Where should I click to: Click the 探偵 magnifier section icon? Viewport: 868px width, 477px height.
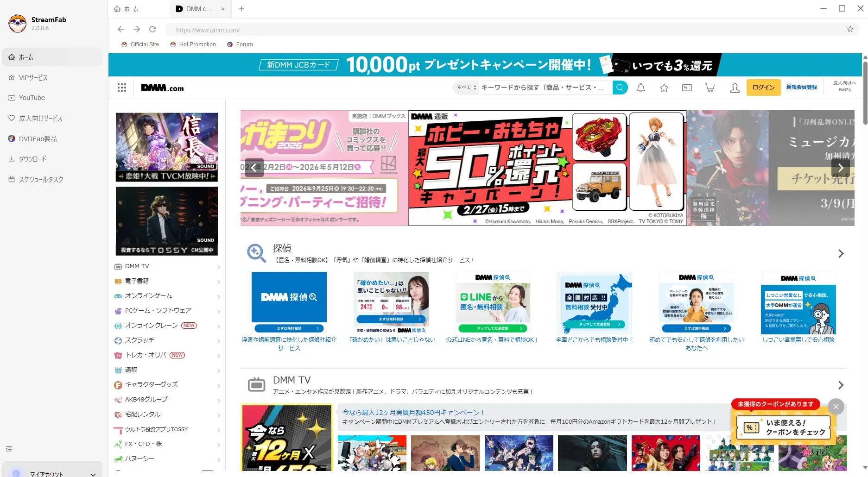point(256,253)
